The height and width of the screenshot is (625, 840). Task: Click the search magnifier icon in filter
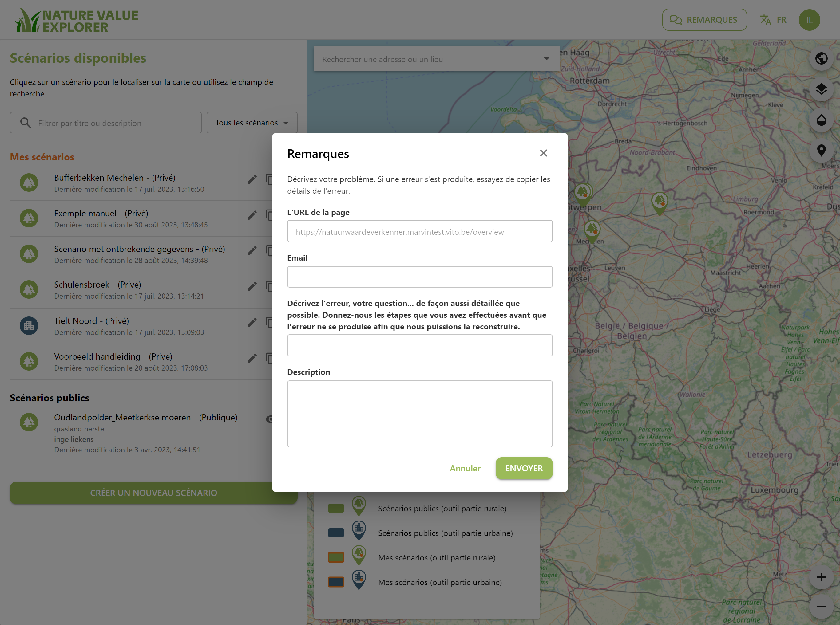25,123
